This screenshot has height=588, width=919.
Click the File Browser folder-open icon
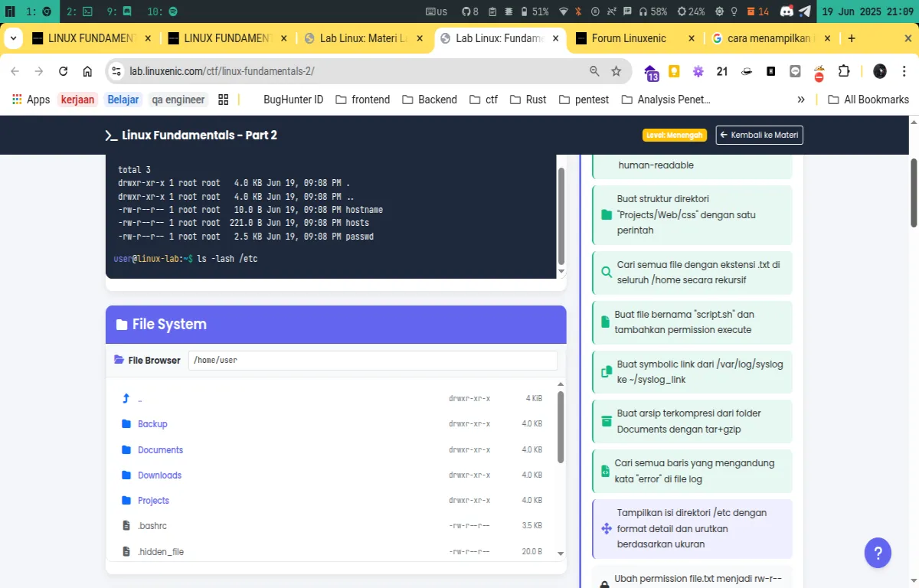119,360
